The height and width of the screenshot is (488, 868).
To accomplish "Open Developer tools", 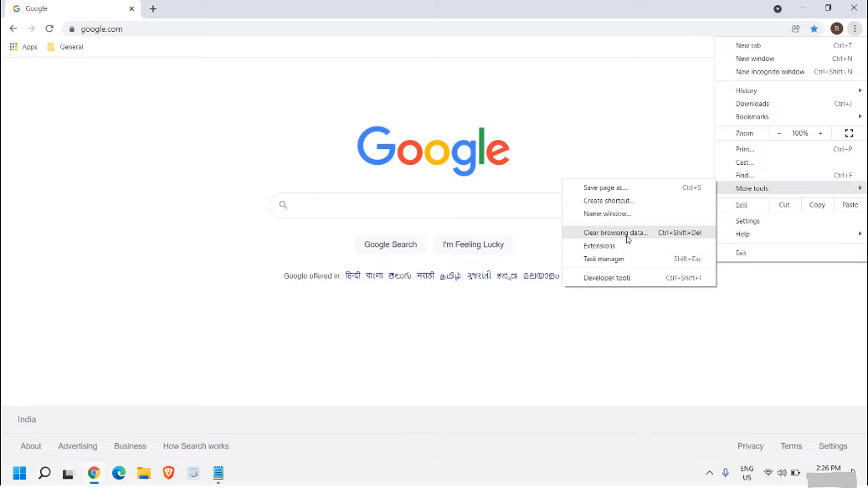I will pos(639,278).
